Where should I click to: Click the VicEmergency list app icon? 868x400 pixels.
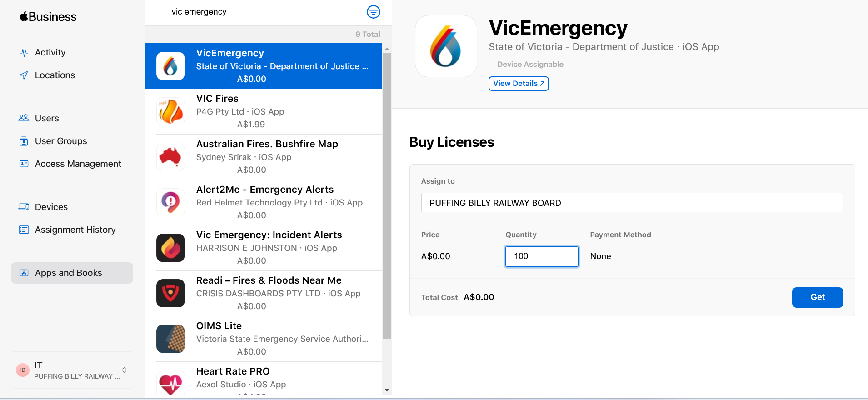[x=170, y=66]
